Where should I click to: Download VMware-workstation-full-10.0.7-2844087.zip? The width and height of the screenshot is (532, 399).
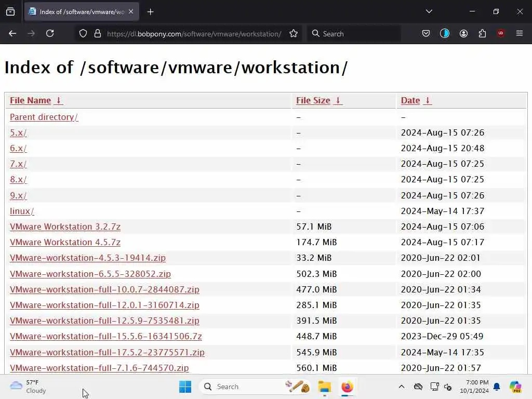click(104, 289)
